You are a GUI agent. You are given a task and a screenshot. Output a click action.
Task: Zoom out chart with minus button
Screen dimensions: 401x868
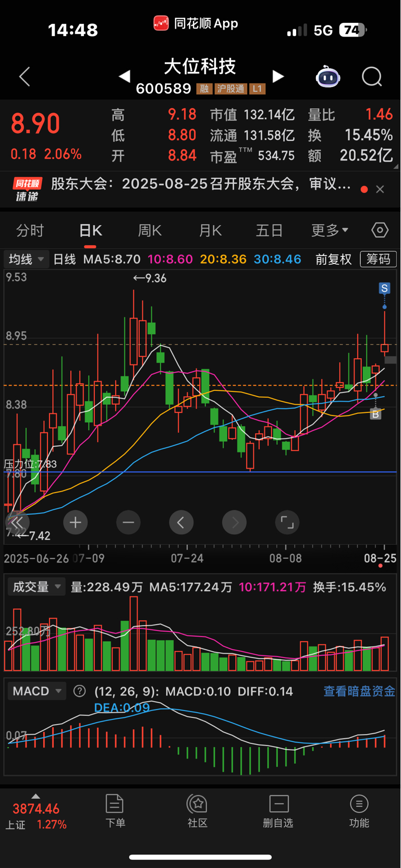click(x=128, y=522)
